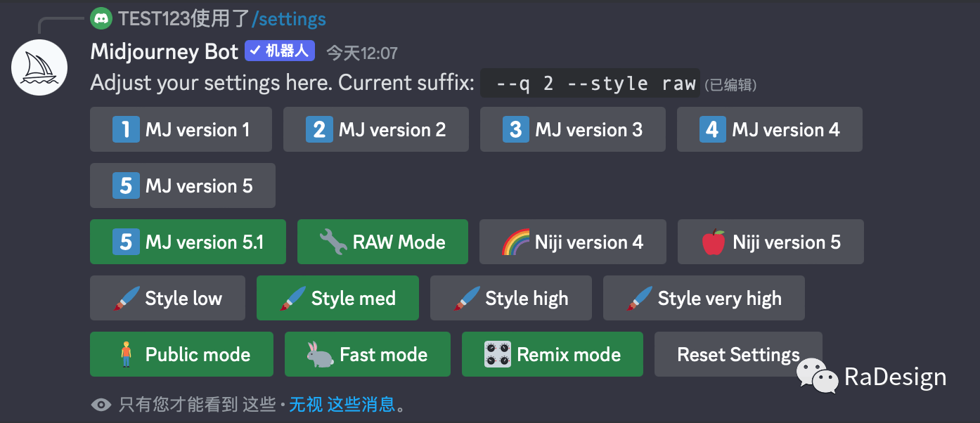This screenshot has width=980, height=423.
Task: Click Reset Settings button
Action: pyautogui.click(x=738, y=354)
